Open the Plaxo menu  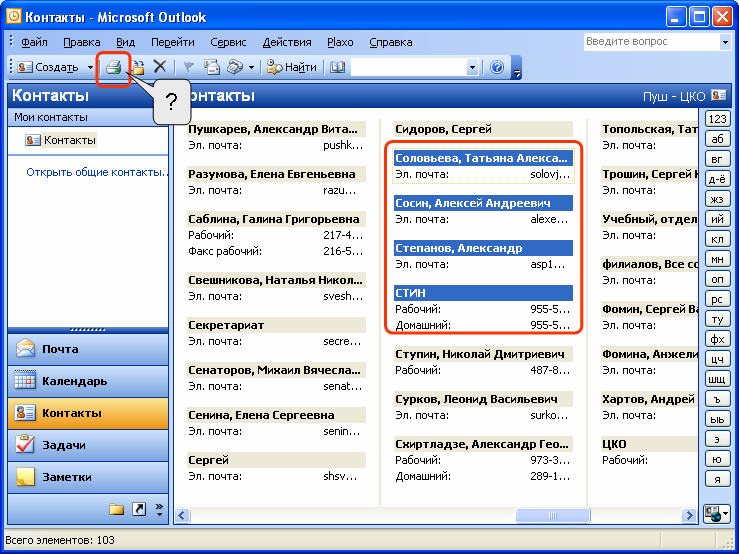340,42
